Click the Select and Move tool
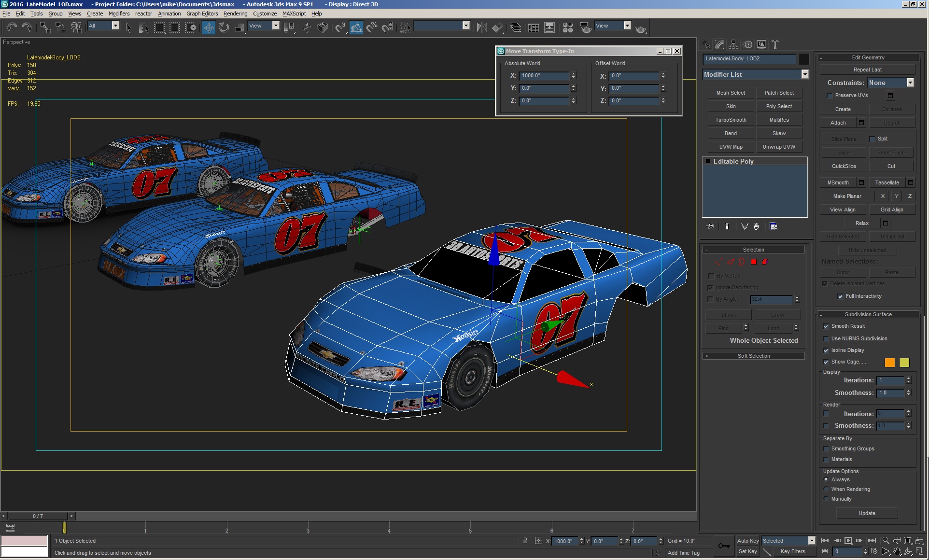The width and height of the screenshot is (929, 560). coord(209,28)
